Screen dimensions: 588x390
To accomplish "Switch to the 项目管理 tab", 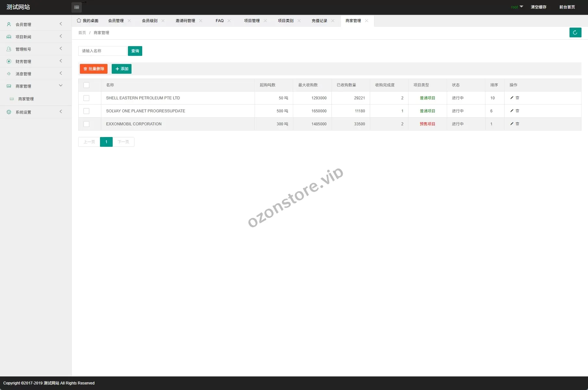I will pos(252,21).
